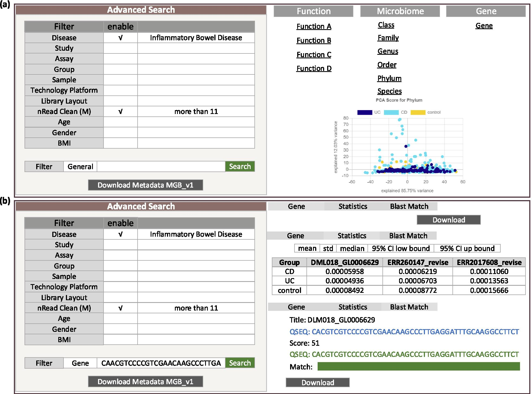Open the Family microbiome link
Screen dimensions: 532x394
388,38
